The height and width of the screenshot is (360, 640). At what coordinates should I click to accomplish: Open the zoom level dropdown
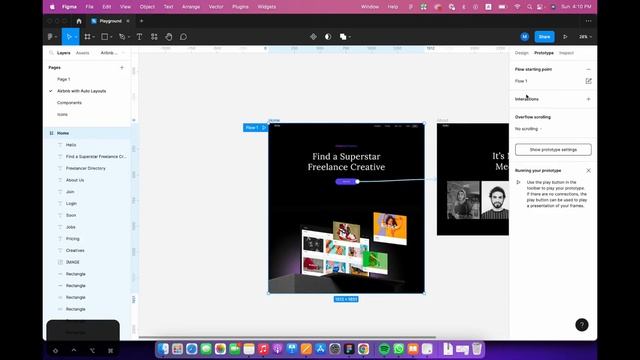tap(585, 37)
